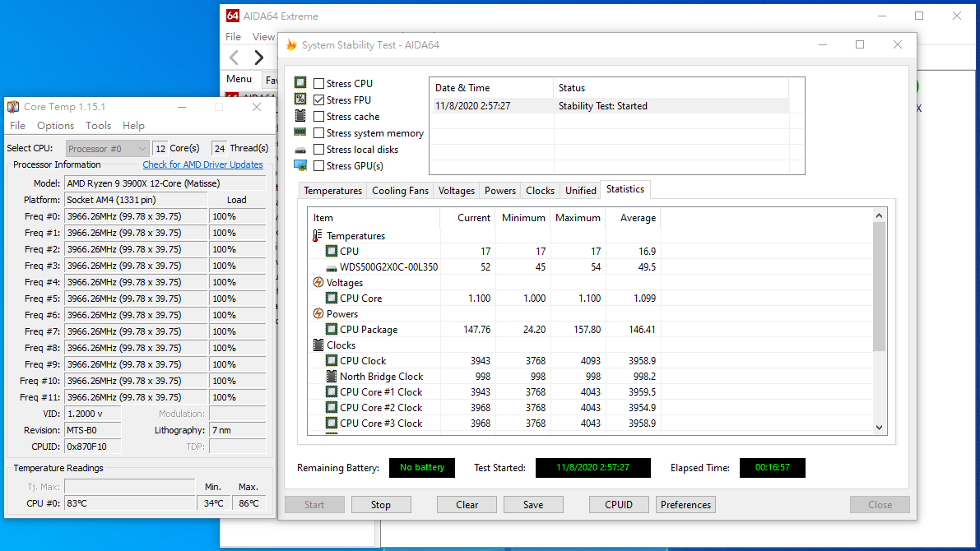The image size is (980, 551).
Task: Open Core Temp Options menu
Action: (56, 126)
